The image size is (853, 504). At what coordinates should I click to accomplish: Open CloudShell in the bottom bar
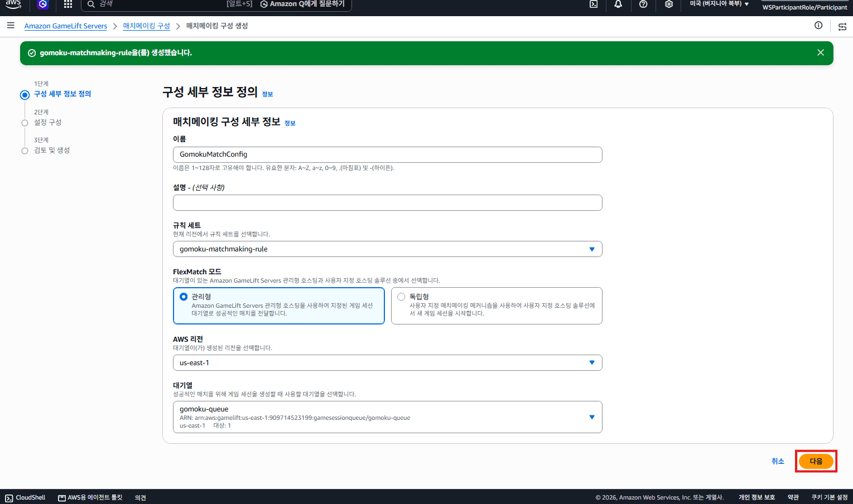point(25,497)
